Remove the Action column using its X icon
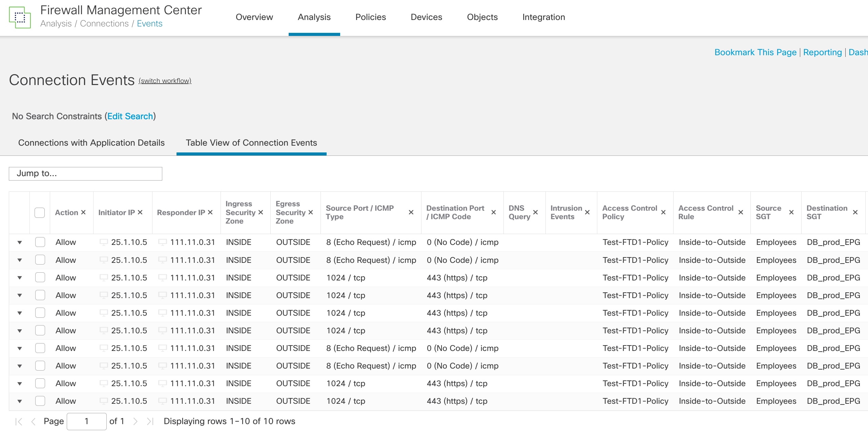868x439 pixels. point(83,212)
